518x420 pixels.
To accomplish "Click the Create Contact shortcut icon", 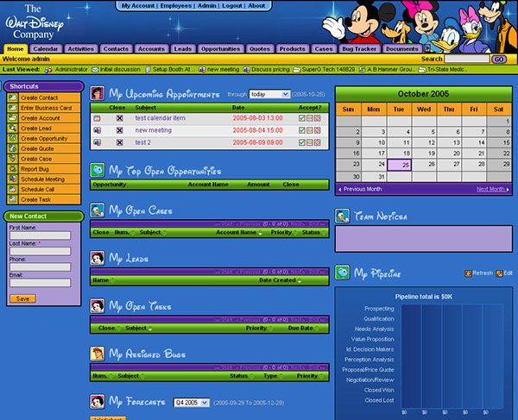I will (13, 97).
